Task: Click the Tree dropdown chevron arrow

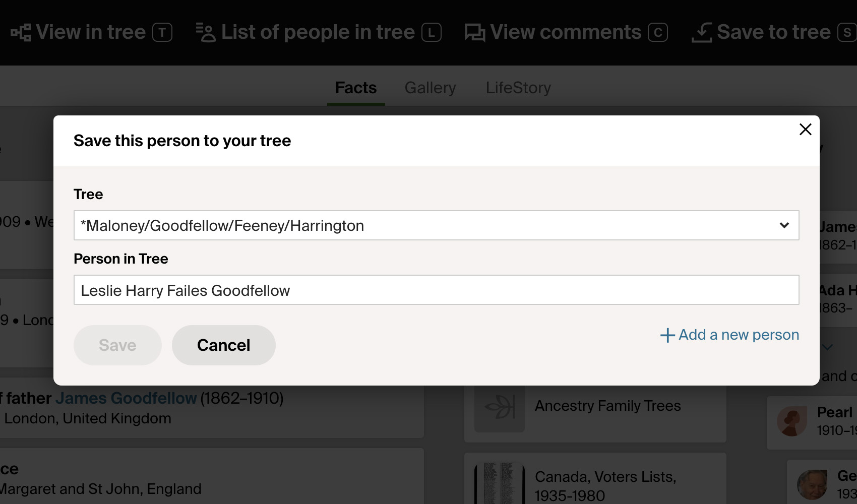Action: 784,225
